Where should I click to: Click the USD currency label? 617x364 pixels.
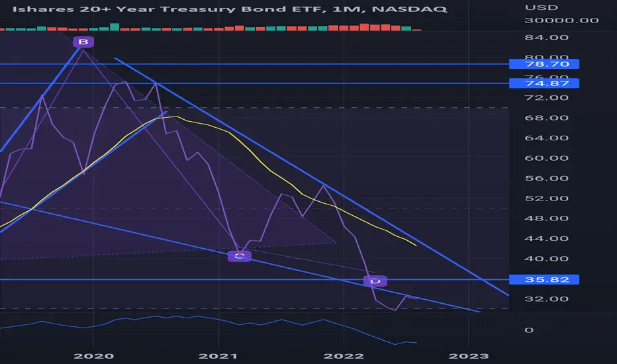click(x=542, y=7)
